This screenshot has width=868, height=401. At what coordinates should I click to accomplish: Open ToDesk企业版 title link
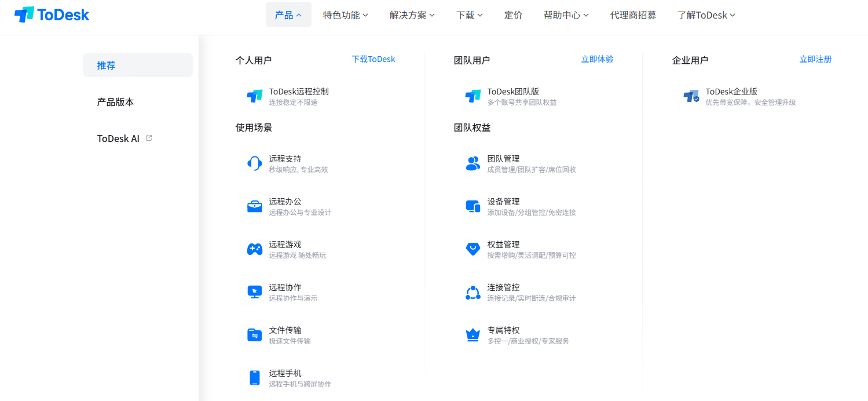pyautogui.click(x=732, y=92)
